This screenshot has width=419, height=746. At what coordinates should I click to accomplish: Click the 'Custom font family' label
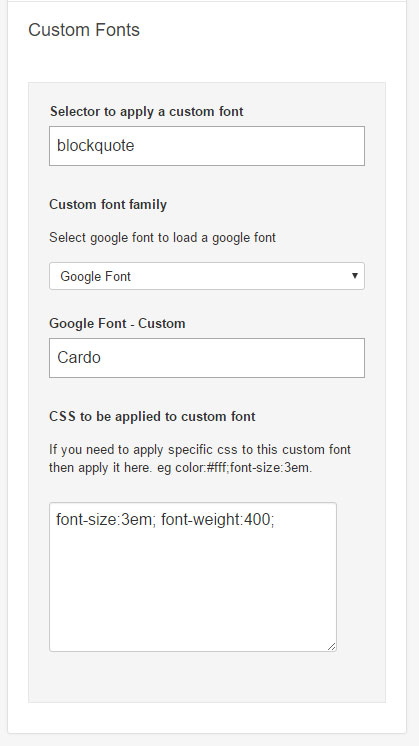point(108,205)
